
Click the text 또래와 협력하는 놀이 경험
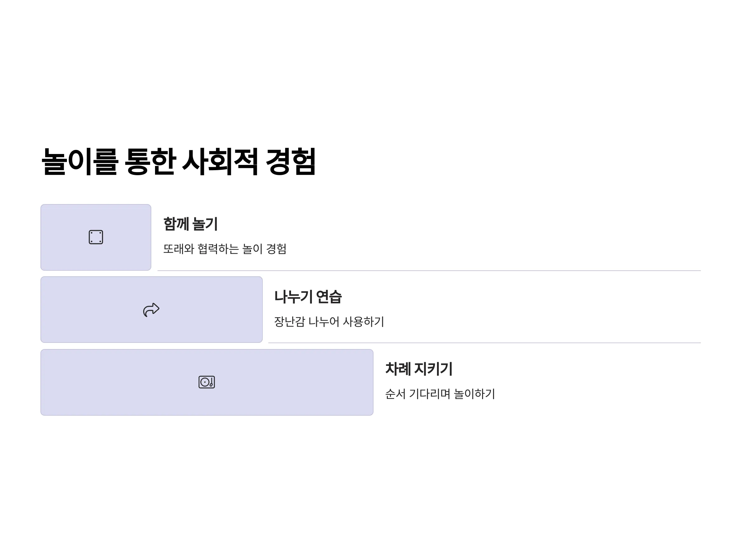click(x=225, y=249)
